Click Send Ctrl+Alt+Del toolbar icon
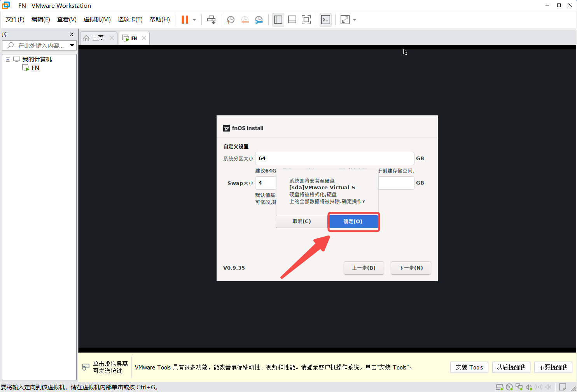Viewport: 577px width, 392px height. tap(211, 20)
